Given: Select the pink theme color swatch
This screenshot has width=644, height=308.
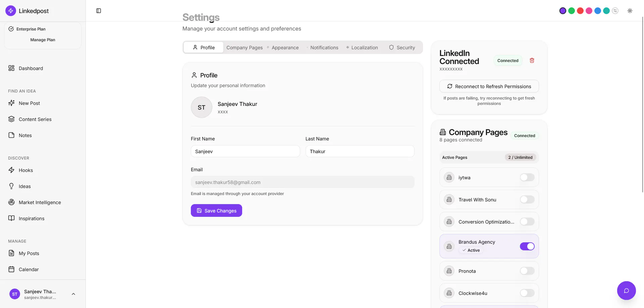Looking at the screenshot, I should click(589, 11).
